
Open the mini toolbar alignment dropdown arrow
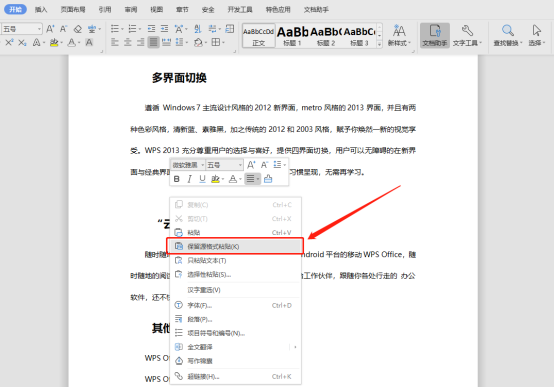pyautogui.click(x=258, y=179)
